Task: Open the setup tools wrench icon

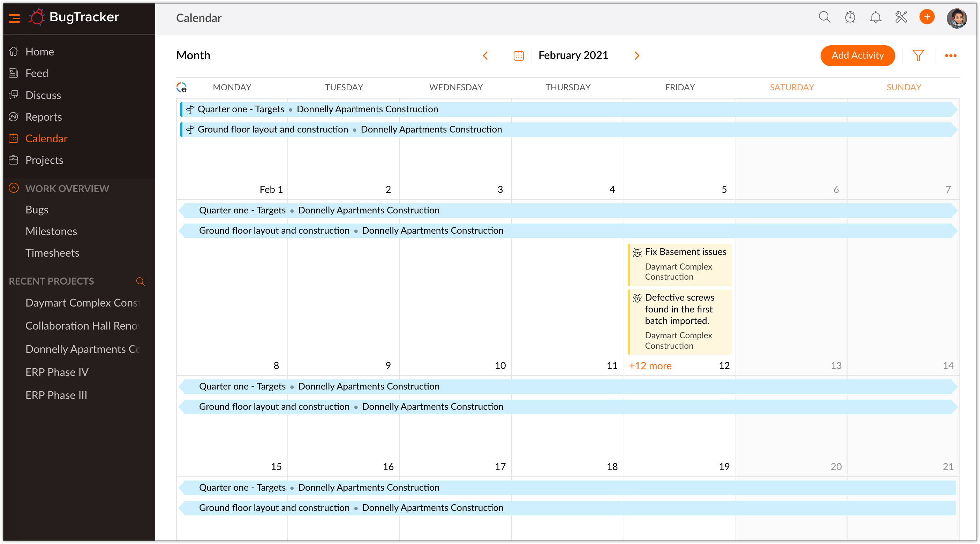Action: point(901,17)
